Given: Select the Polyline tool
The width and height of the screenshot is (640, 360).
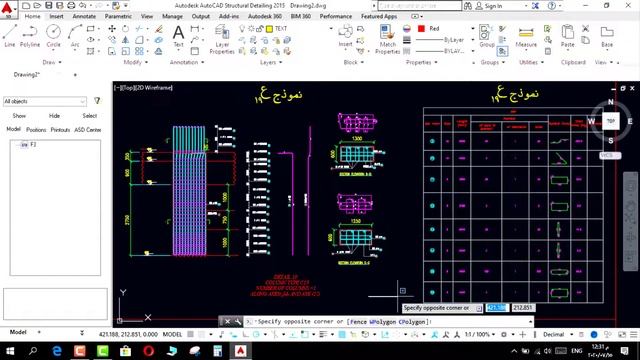Looking at the screenshot, I should 30,36.
